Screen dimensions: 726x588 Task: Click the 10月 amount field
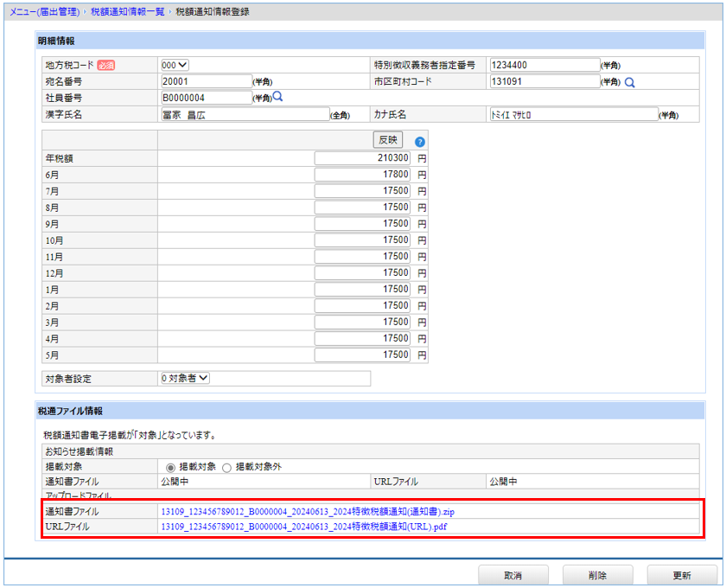(x=362, y=240)
